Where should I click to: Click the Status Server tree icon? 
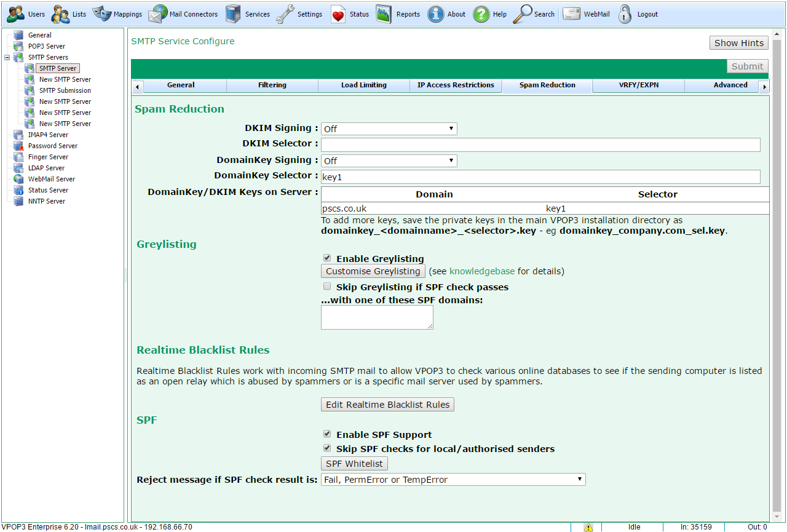click(18, 190)
